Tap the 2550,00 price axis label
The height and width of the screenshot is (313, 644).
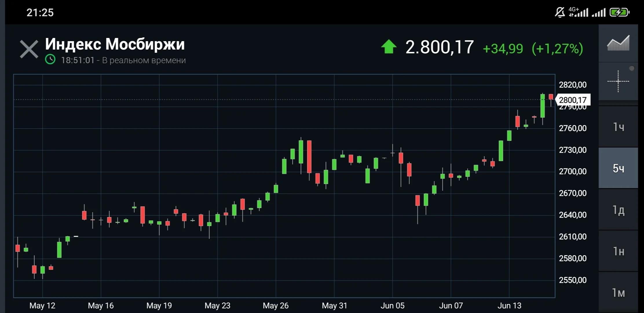[572, 280]
